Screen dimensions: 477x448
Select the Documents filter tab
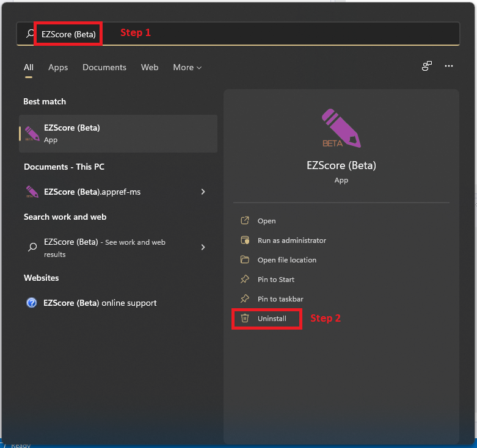(104, 67)
